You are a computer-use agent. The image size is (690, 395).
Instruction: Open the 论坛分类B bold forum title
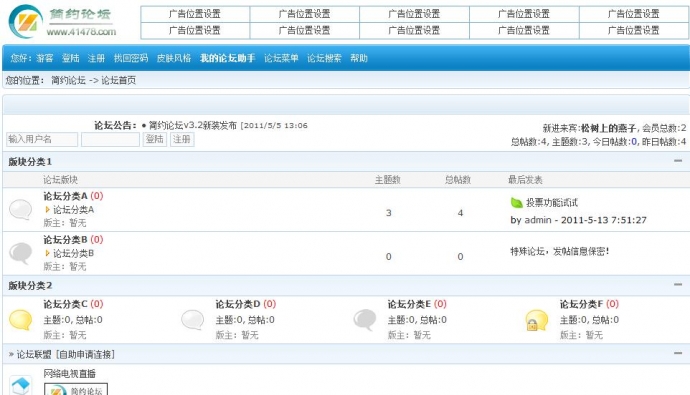[65, 240]
